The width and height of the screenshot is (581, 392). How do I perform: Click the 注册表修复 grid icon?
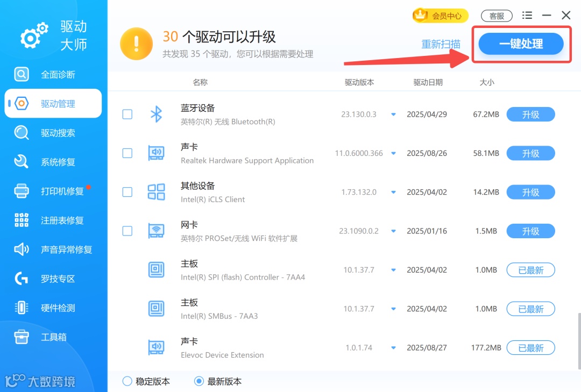click(22, 220)
